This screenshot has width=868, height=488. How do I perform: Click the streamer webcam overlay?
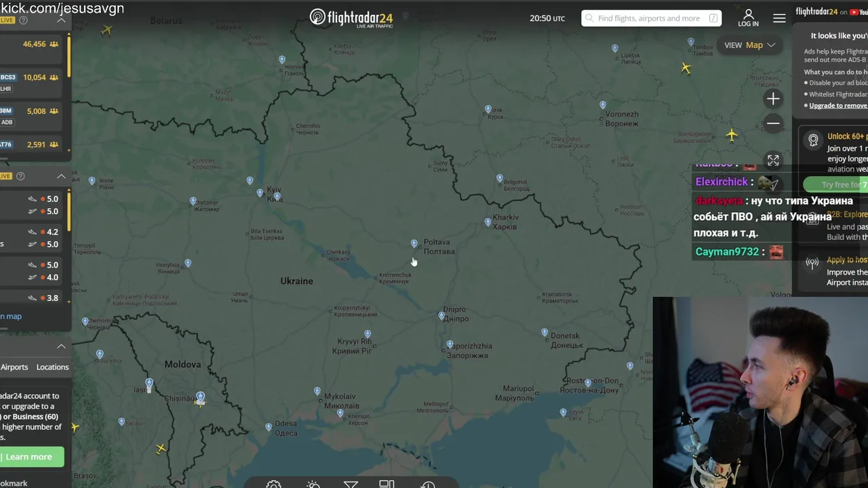760,392
